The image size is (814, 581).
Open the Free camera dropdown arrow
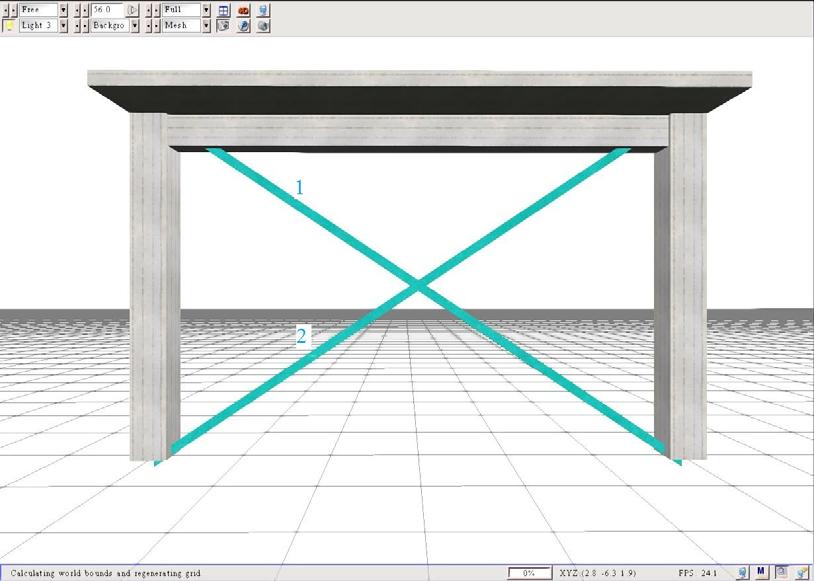63,10
